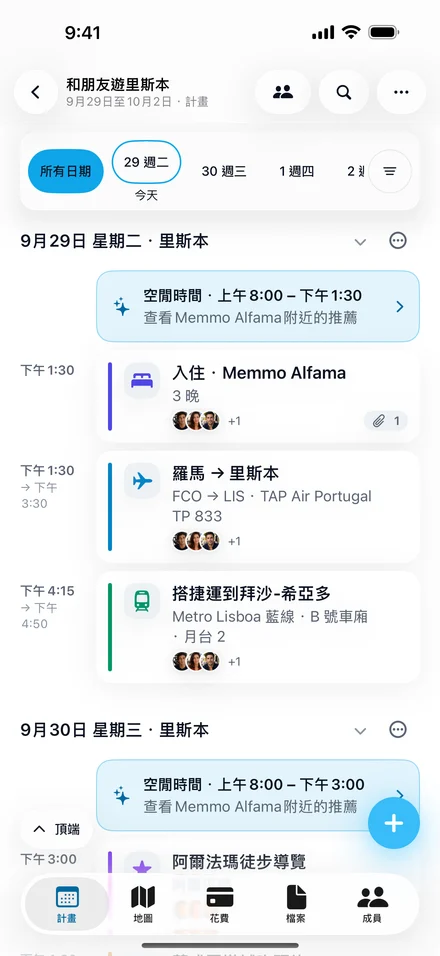The height and width of the screenshot is (956, 440).
Task: Open the trip members icon at top
Action: pos(283,92)
